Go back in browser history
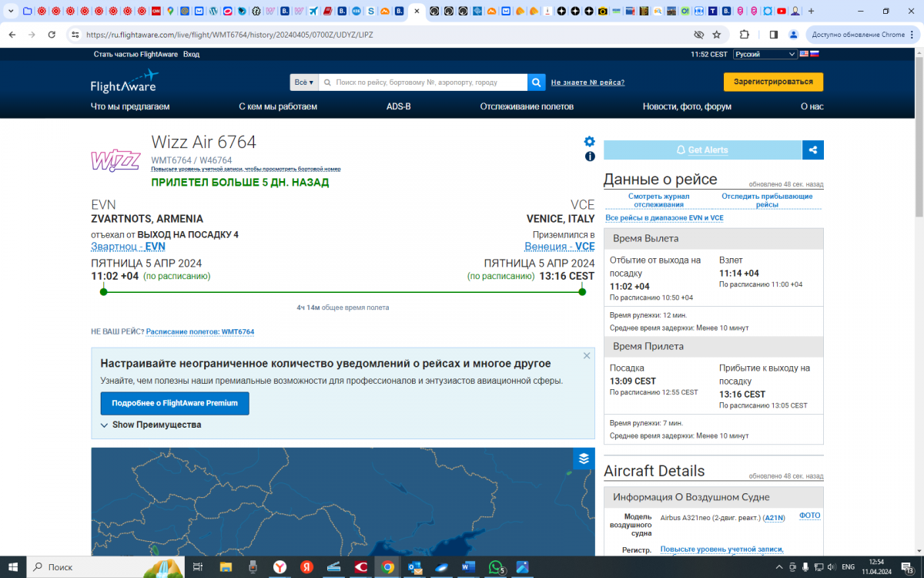Viewport: 924px width, 578px height. pos(12,35)
